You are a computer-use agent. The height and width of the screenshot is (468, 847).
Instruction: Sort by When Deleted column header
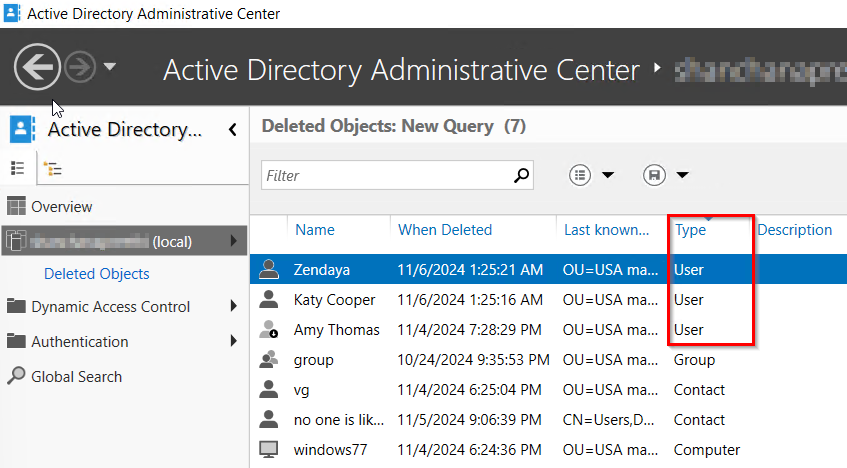[x=445, y=230]
